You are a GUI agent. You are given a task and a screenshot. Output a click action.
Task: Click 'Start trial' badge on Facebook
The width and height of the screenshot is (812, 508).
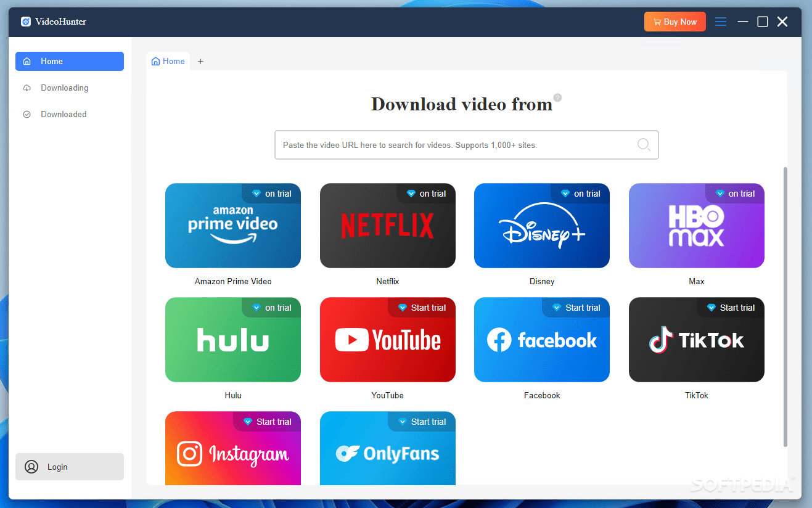point(576,308)
